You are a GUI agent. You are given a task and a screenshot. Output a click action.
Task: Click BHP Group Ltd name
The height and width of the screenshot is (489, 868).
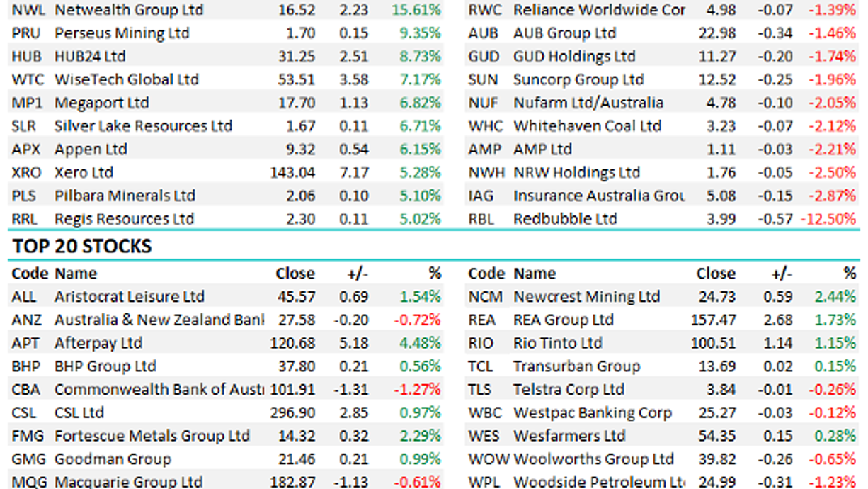105,366
